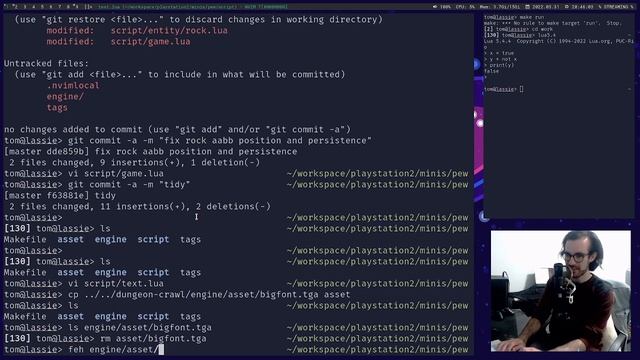This screenshot has width=640, height=360.
Task: Switch to workspace 7 in the bar
Action: coord(60,7)
